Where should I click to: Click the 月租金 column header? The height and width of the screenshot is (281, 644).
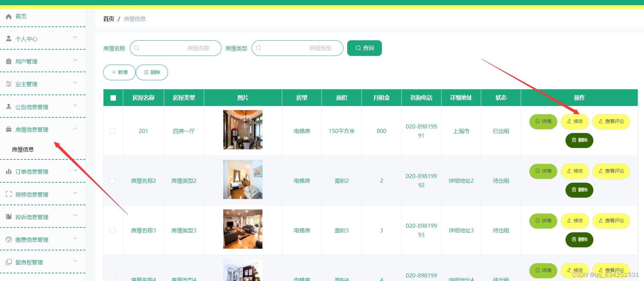click(382, 98)
